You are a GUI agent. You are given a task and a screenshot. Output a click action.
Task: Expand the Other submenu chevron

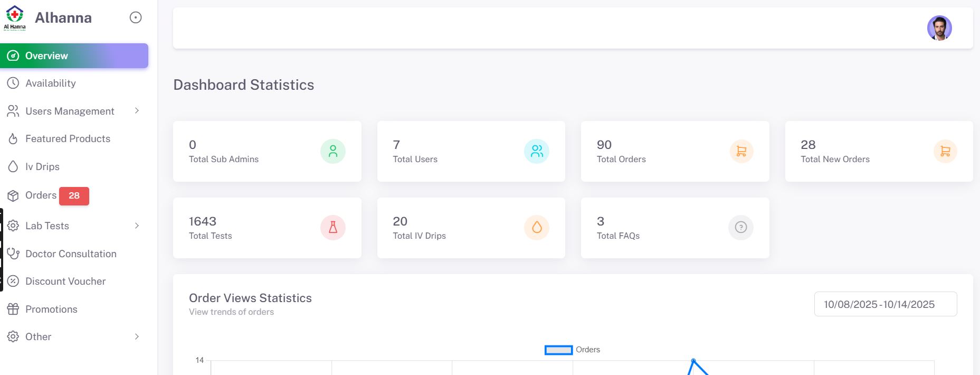click(x=137, y=337)
